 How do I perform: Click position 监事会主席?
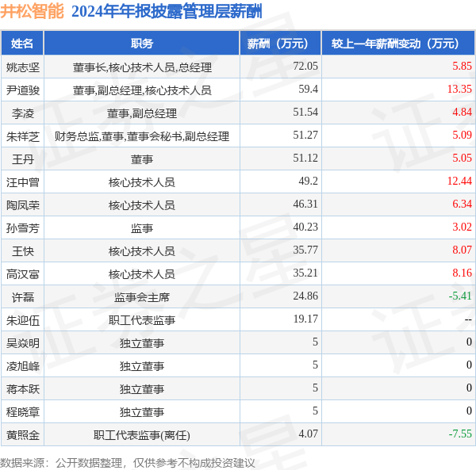142,297
